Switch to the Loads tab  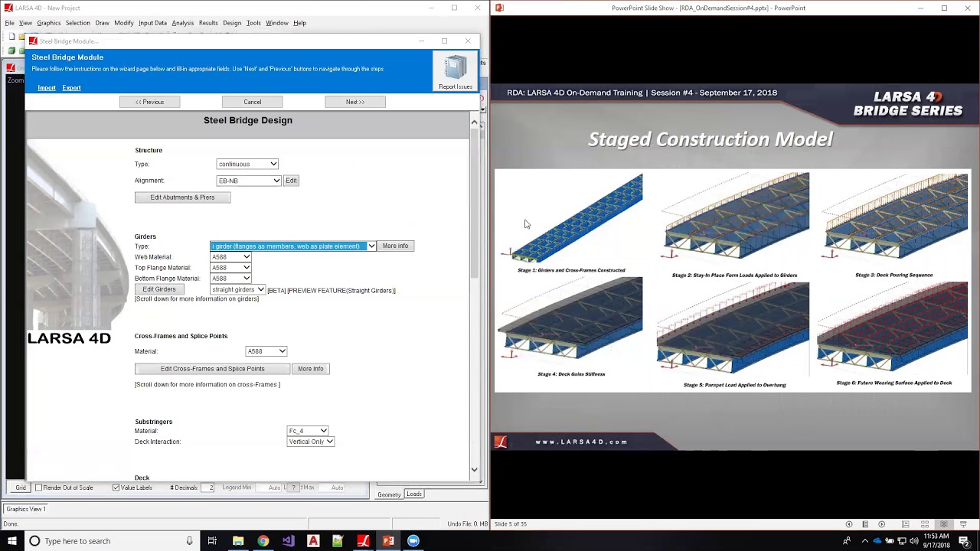click(x=414, y=494)
